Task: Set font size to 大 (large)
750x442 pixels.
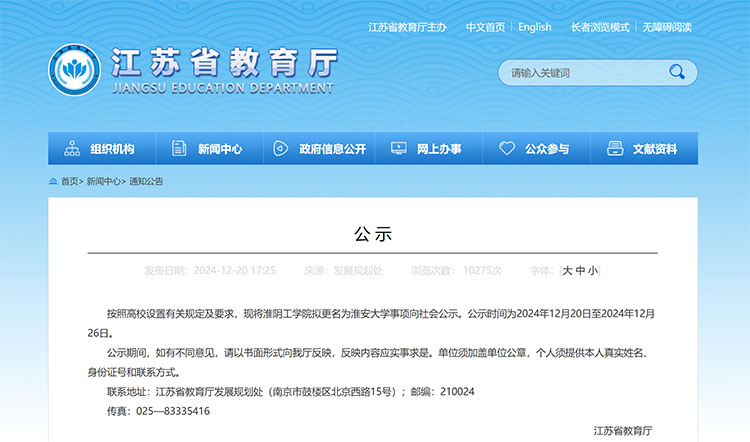Action: tap(567, 270)
